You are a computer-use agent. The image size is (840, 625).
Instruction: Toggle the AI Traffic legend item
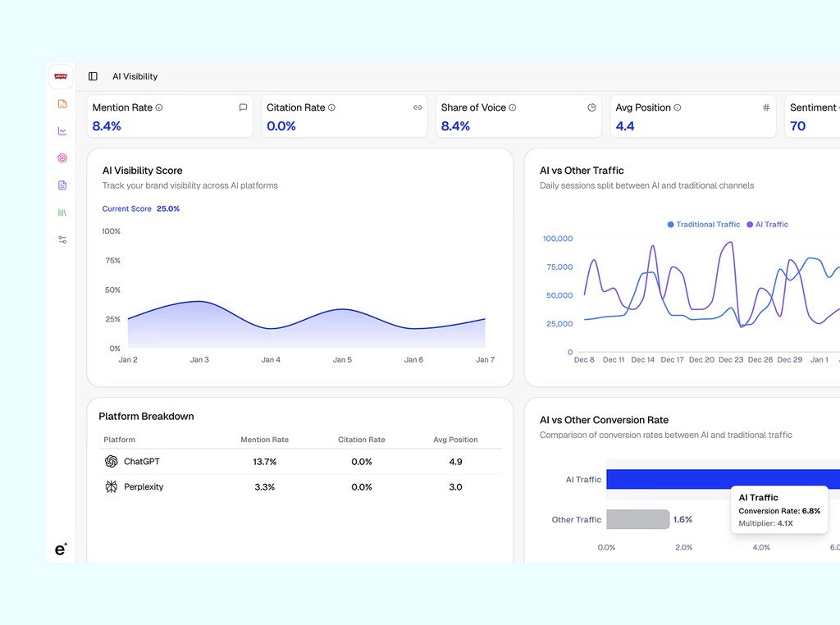point(767,224)
